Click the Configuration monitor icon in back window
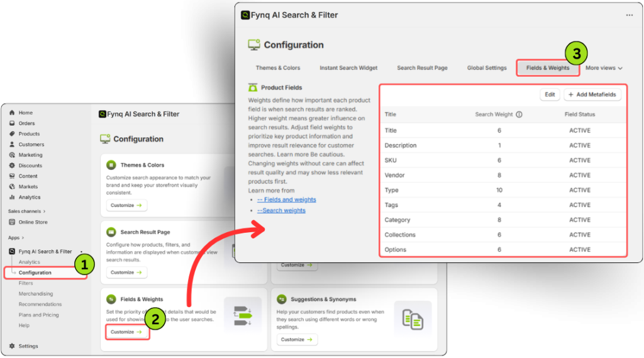644x358 pixels. coord(105,139)
